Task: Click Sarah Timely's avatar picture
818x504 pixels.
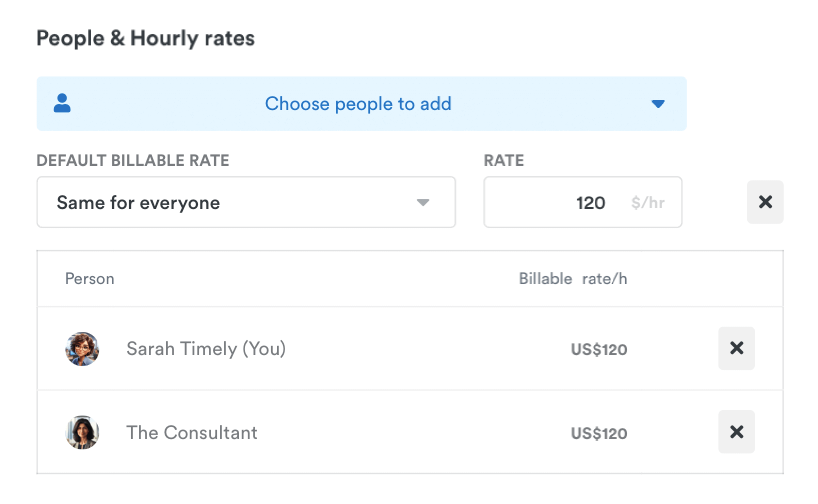Action: click(x=82, y=349)
